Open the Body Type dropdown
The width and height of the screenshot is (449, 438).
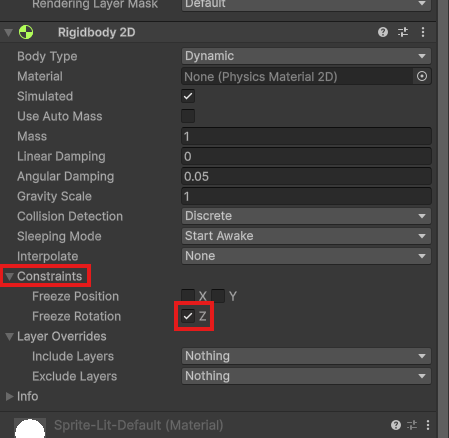point(306,56)
